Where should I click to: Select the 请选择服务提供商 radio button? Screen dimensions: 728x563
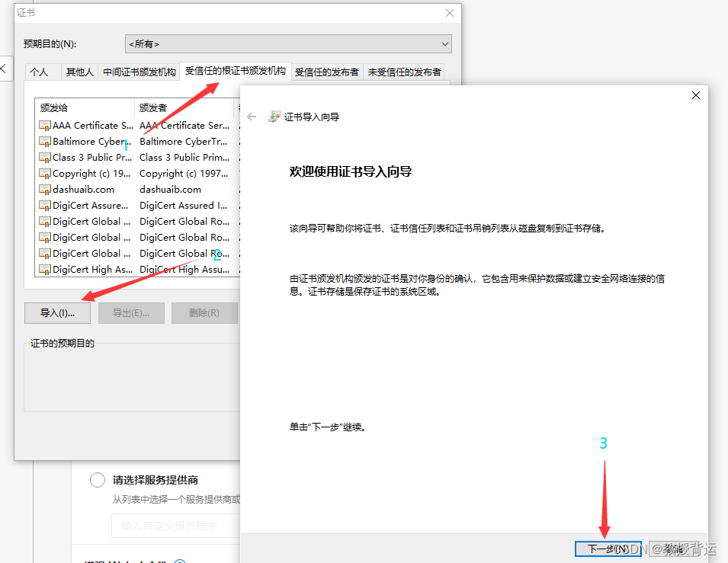coord(98,480)
